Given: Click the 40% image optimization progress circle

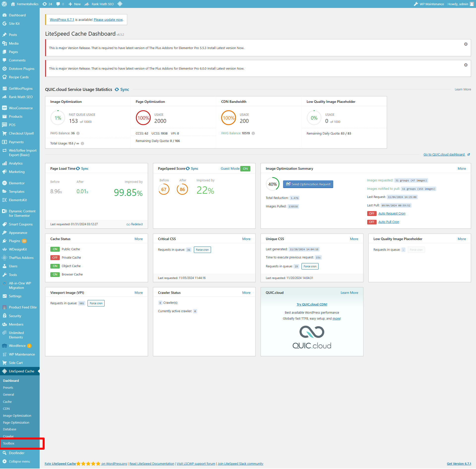Looking at the screenshot, I should 272,184.
